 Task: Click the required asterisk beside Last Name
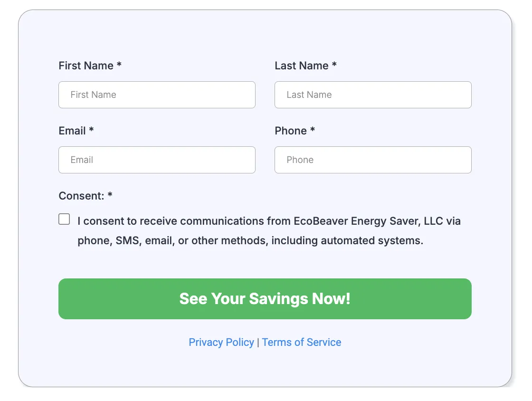point(334,65)
